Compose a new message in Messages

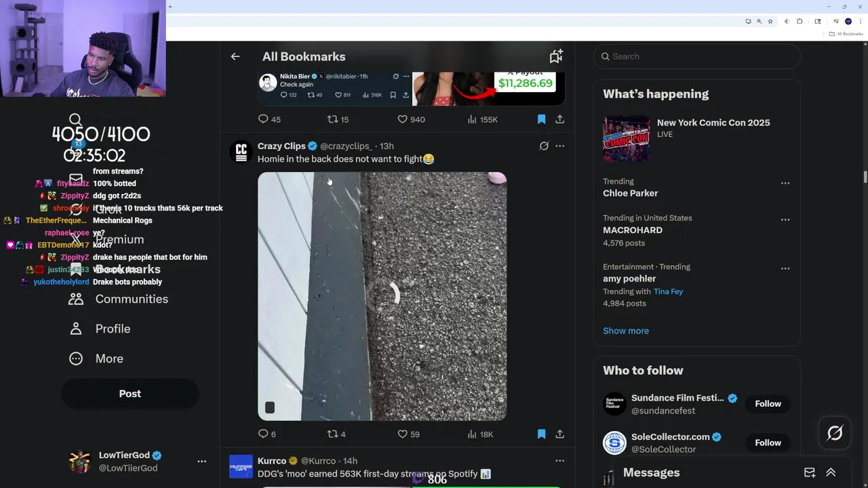pyautogui.click(x=810, y=472)
